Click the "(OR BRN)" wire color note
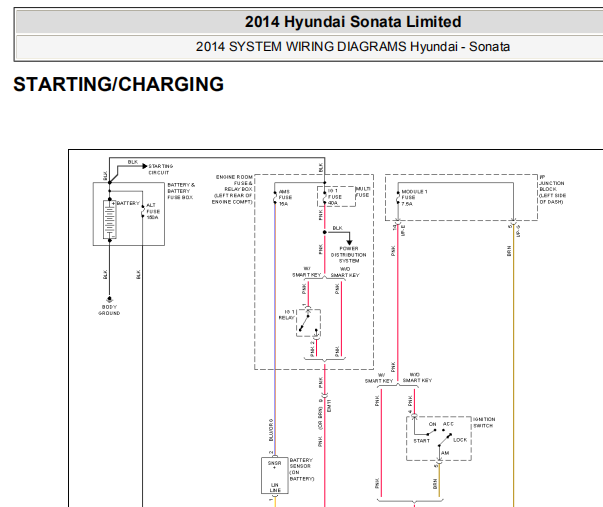 (320, 419)
